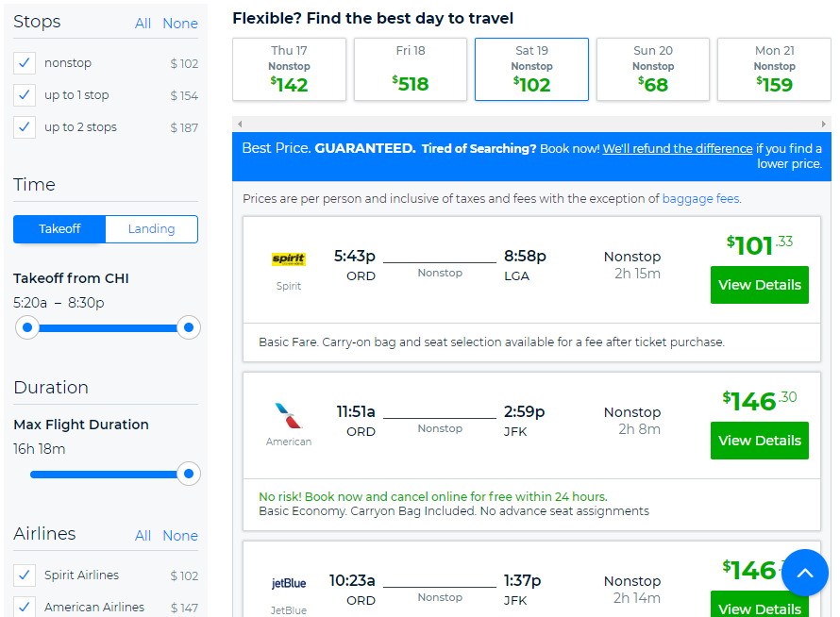Switch to the Landing time tab
This screenshot has width=840, height=617.
click(x=152, y=229)
